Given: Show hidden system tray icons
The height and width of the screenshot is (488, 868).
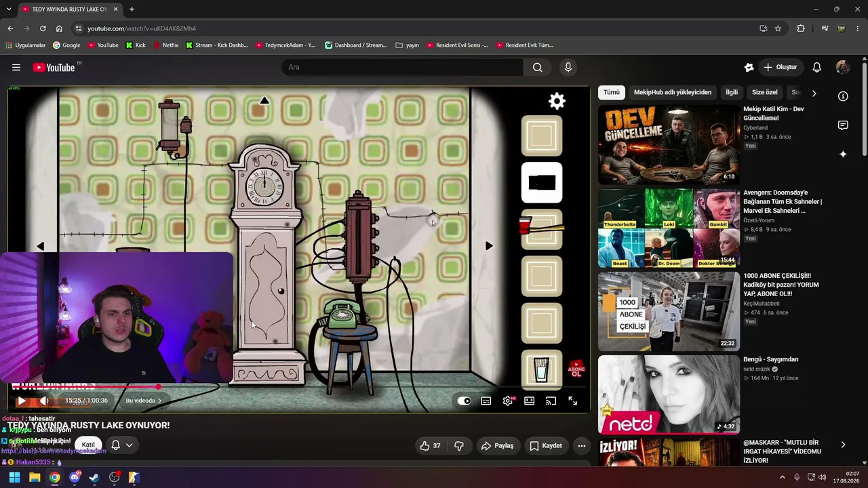Looking at the screenshot, I should (782, 477).
